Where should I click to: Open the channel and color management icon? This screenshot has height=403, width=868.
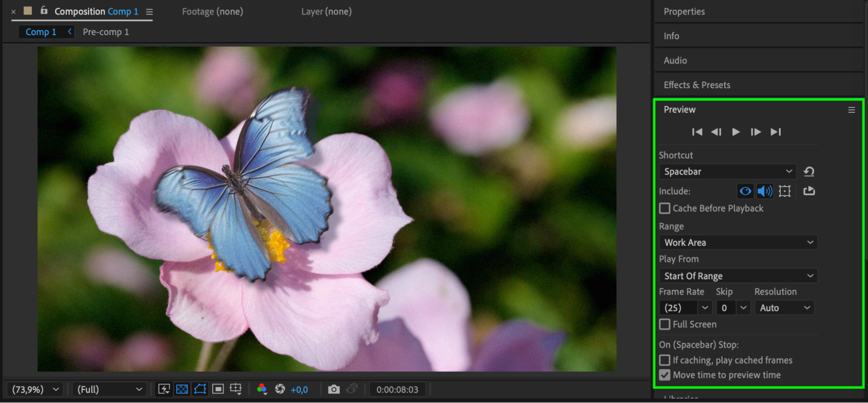click(262, 390)
